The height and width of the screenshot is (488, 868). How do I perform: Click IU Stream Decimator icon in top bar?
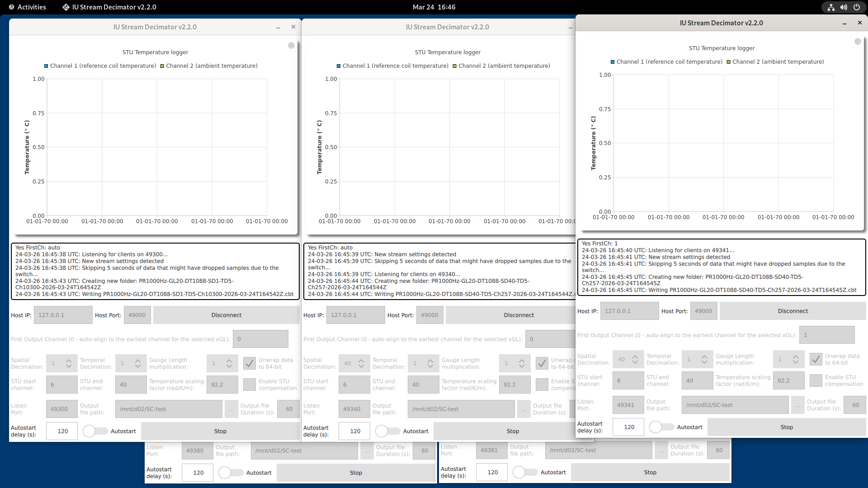[66, 7]
